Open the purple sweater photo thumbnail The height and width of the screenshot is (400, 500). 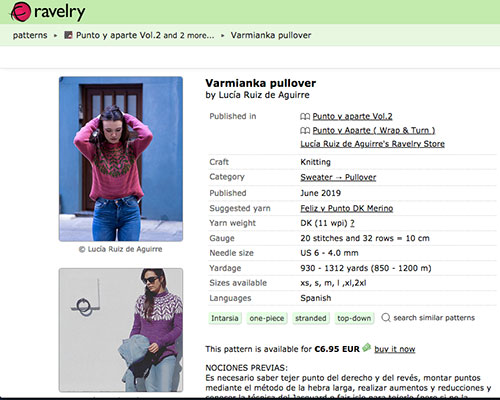pyautogui.click(x=121, y=330)
